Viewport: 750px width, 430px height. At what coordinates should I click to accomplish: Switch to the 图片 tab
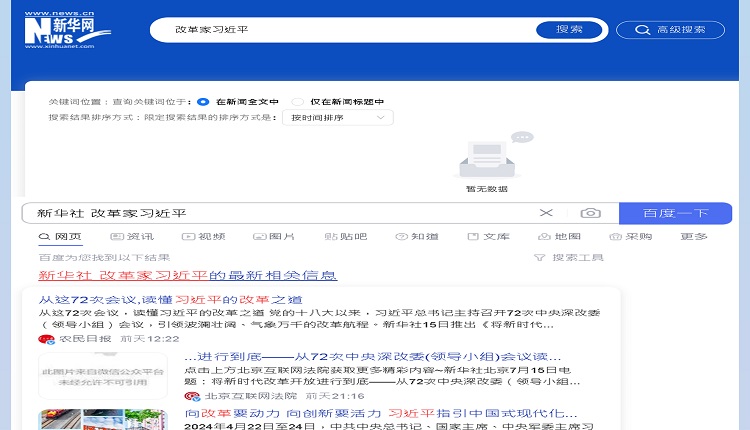[x=274, y=236]
